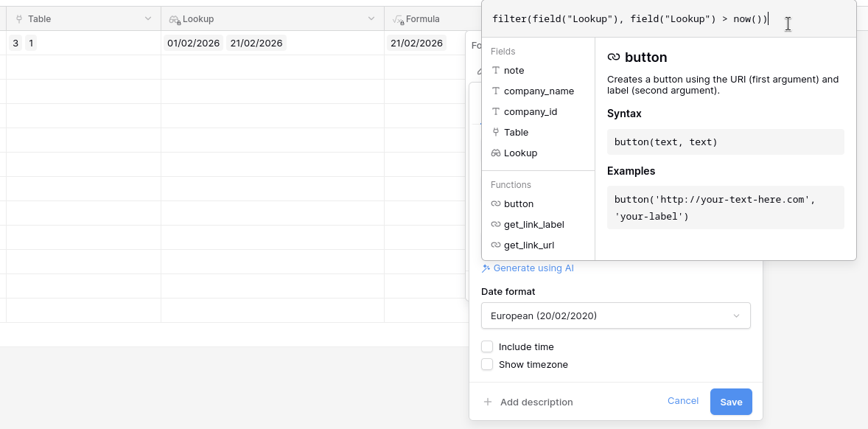The image size is (868, 429).
Task: Click the text icon beside company_name
Action: (x=496, y=91)
